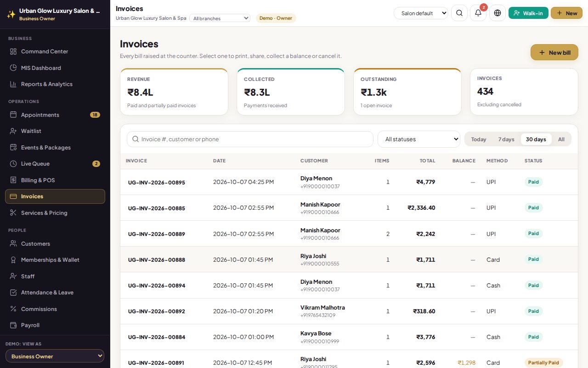Click the Appointments count badge 18
Image resolution: width=588 pixels, height=368 pixels.
[95, 115]
